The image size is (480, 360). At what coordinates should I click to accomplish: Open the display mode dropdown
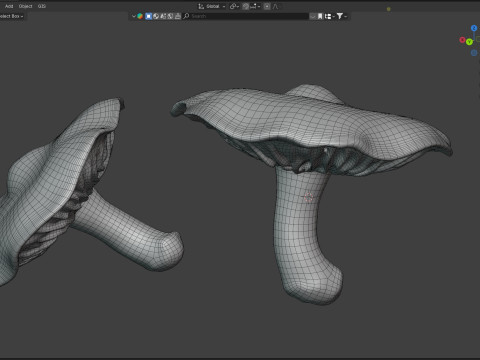pyautogui.click(x=330, y=16)
